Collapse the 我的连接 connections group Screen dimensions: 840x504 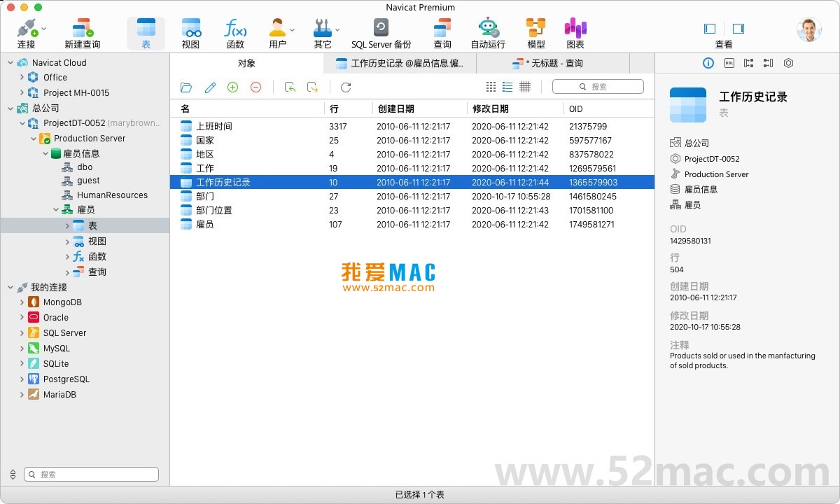point(10,287)
